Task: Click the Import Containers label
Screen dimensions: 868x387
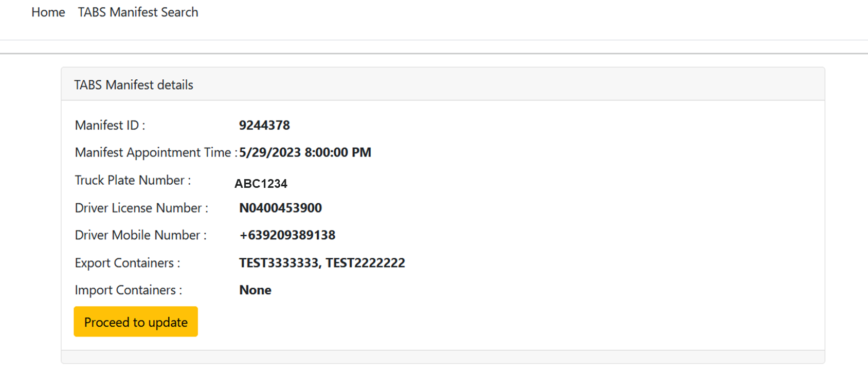Action: point(129,290)
